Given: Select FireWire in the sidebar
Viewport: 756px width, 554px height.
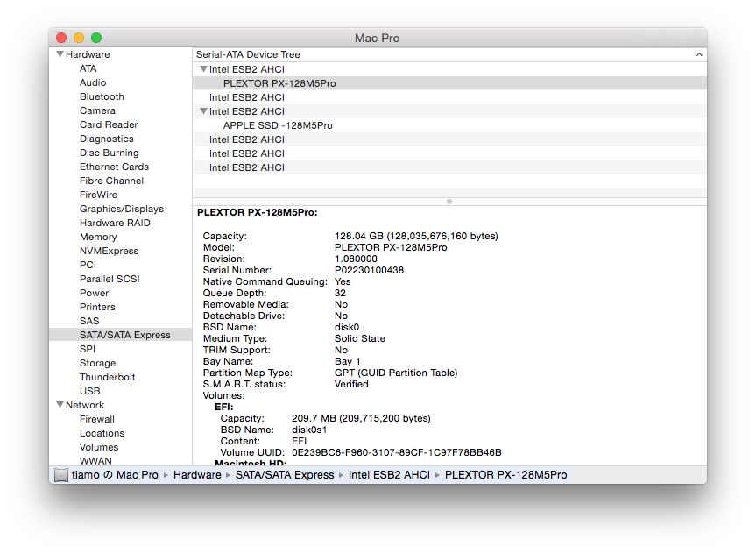Looking at the screenshot, I should pos(98,195).
